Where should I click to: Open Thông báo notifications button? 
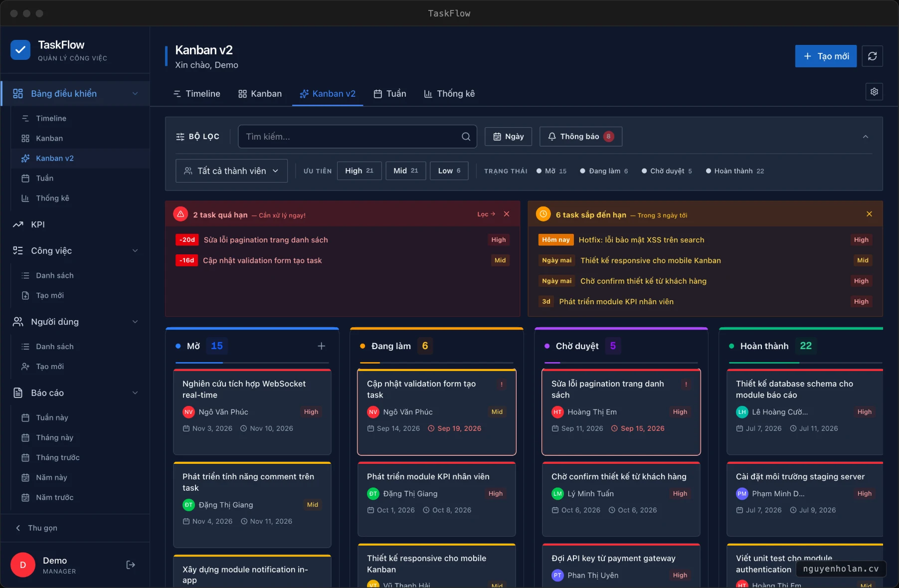pos(581,137)
